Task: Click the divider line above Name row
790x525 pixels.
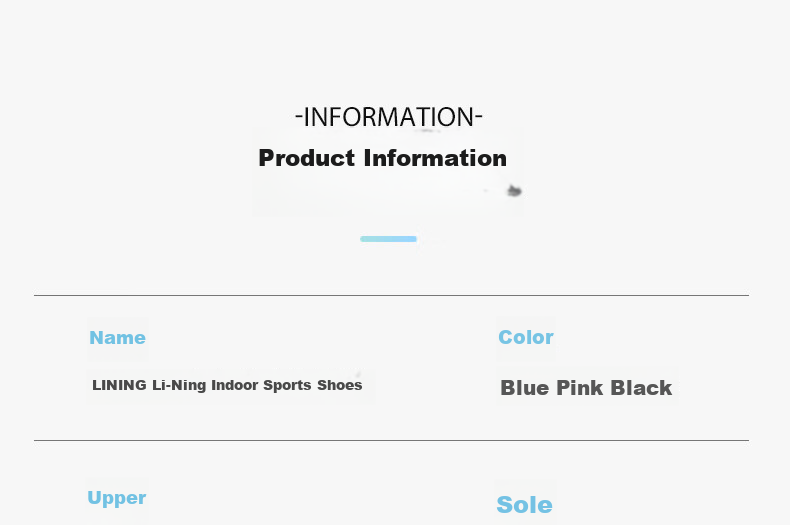Action: point(391,295)
